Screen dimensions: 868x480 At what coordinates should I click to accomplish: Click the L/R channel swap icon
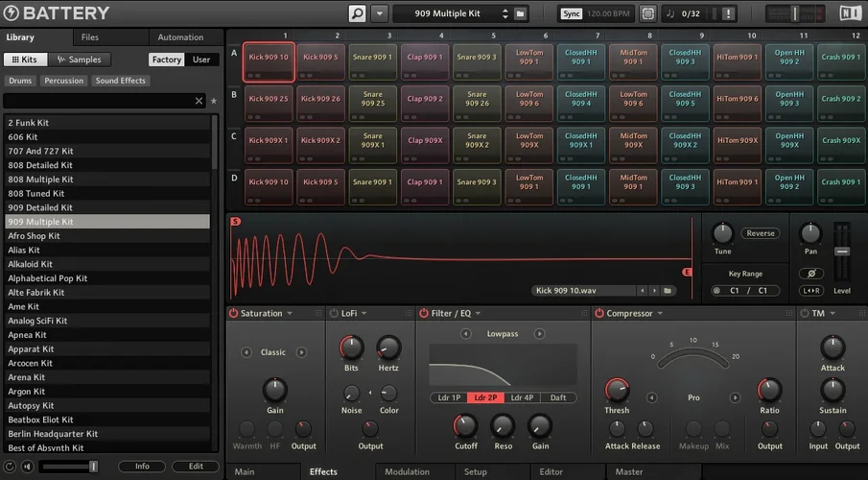click(x=810, y=291)
